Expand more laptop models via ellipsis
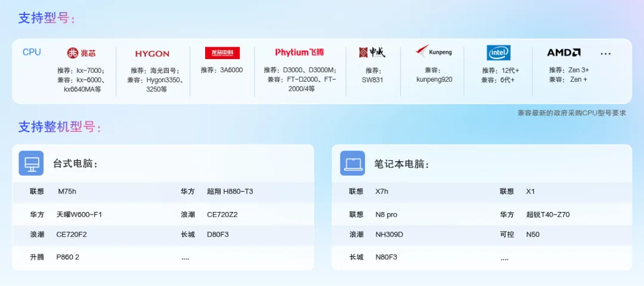Viewport: 644px width, 286px height. 504,257
